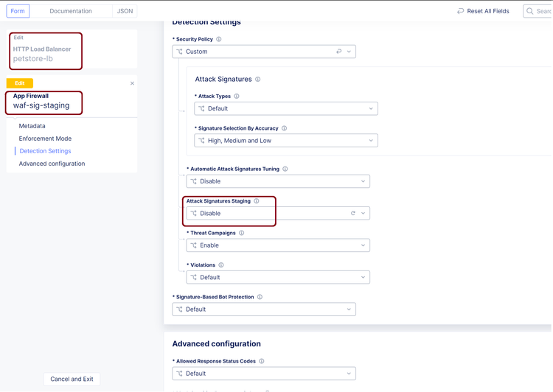
Task: Click revert icon in Security Policy field
Action: 339,52
